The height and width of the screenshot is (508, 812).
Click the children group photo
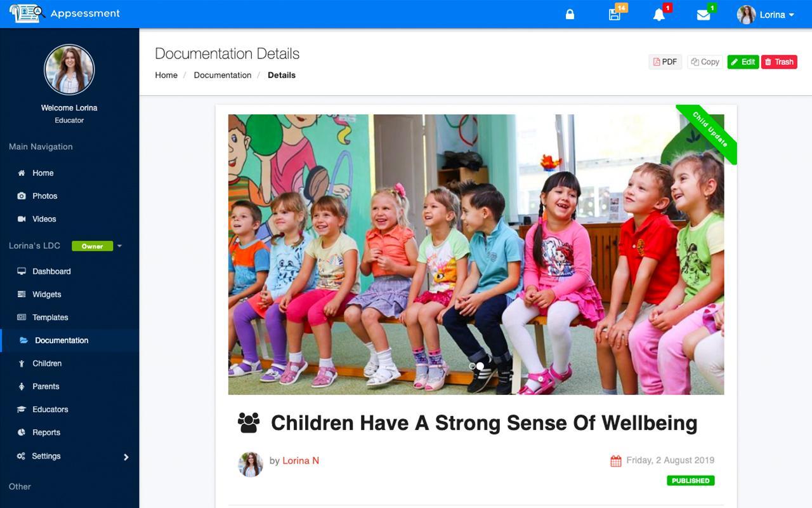[x=476, y=254]
